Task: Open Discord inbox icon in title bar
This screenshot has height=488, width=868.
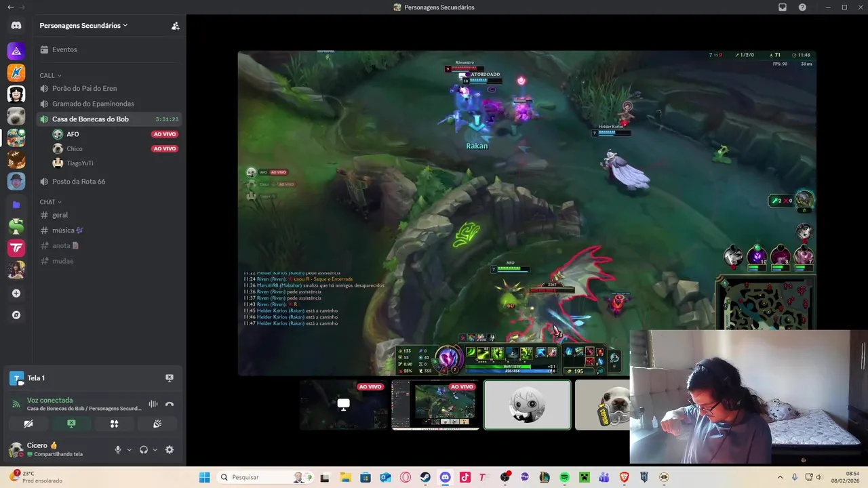Action: tap(783, 7)
